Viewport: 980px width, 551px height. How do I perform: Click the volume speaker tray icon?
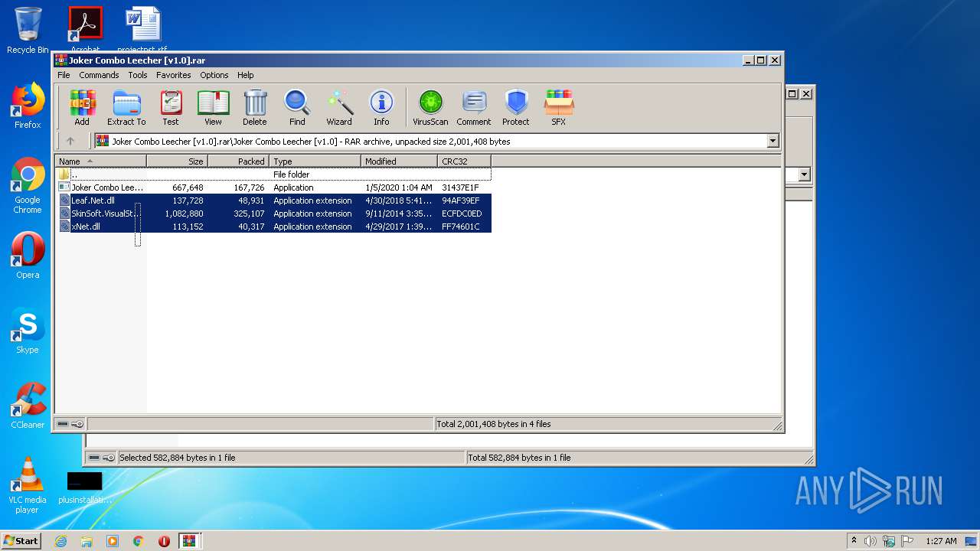(871, 541)
